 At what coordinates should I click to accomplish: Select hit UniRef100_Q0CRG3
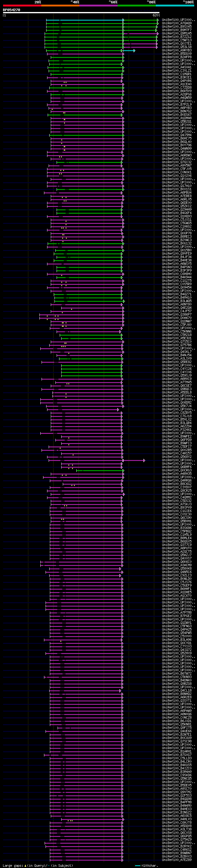pyautogui.click(x=177, y=470)
